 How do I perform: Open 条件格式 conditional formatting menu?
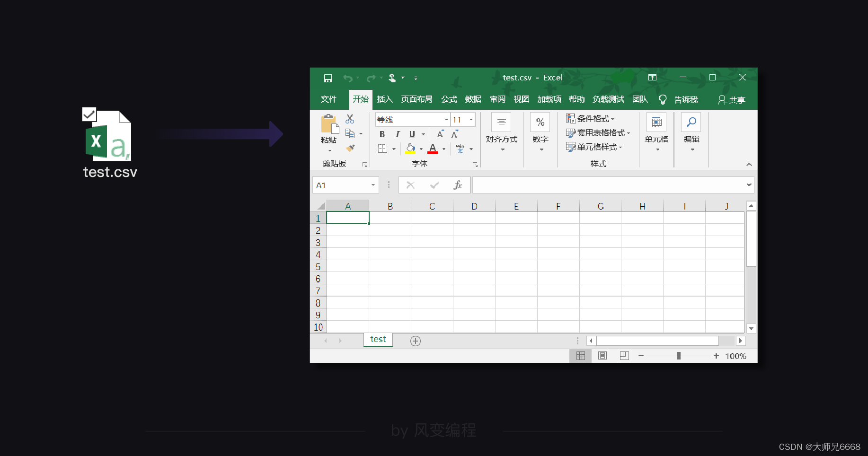[590, 119]
